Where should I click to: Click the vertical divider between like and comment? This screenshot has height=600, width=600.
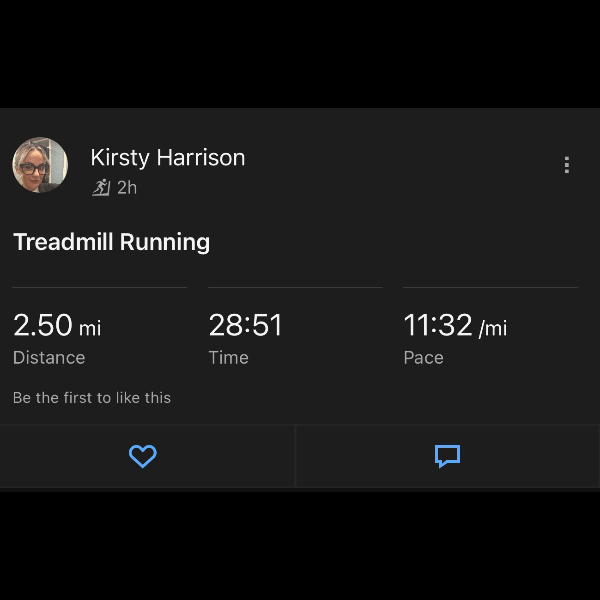click(x=296, y=456)
